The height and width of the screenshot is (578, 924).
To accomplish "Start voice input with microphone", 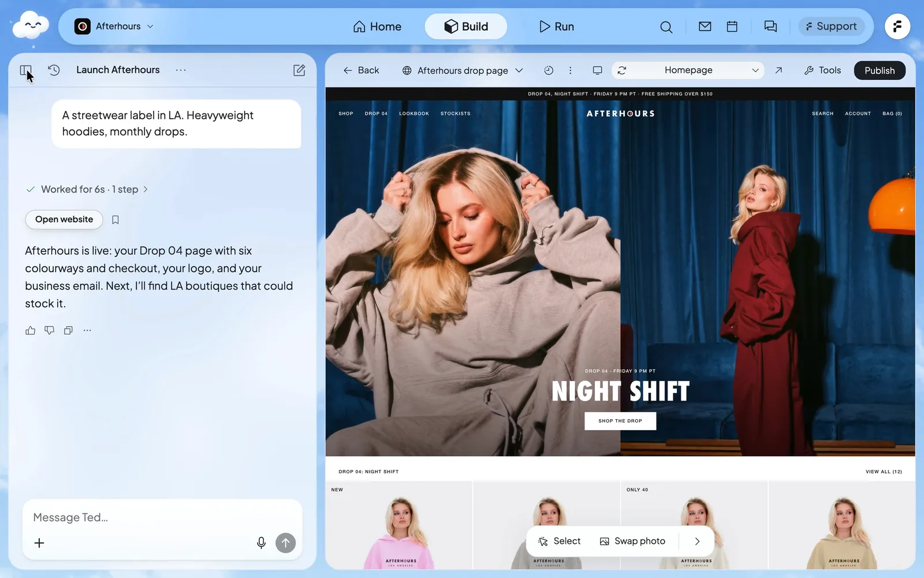I will (261, 543).
